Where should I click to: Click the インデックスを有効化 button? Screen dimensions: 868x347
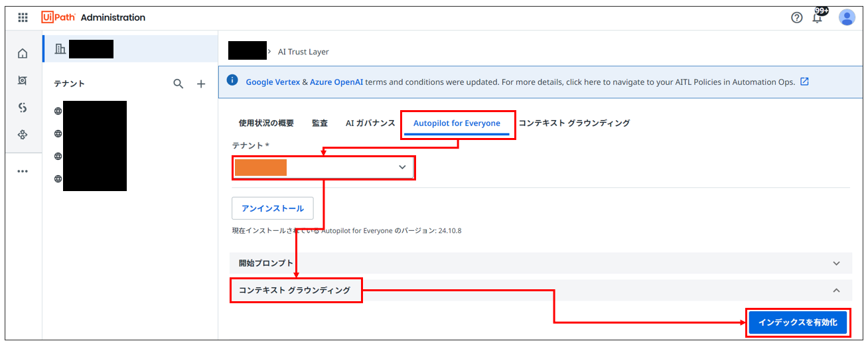[x=798, y=322]
